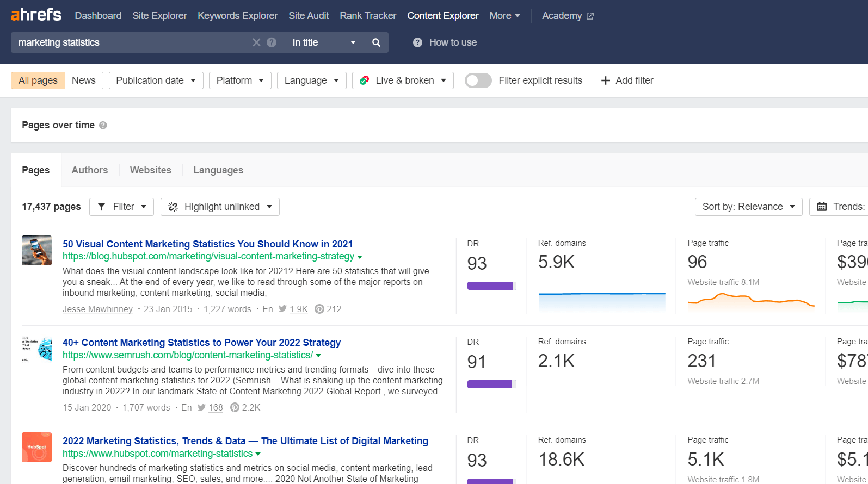Switch to the Languages tab
The width and height of the screenshot is (868, 484).
pyautogui.click(x=218, y=170)
